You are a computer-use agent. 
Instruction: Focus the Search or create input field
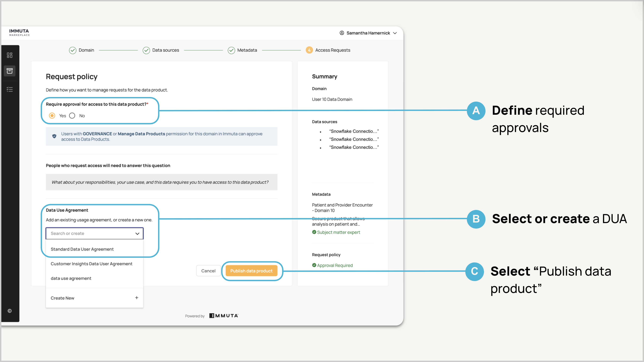click(x=90, y=234)
